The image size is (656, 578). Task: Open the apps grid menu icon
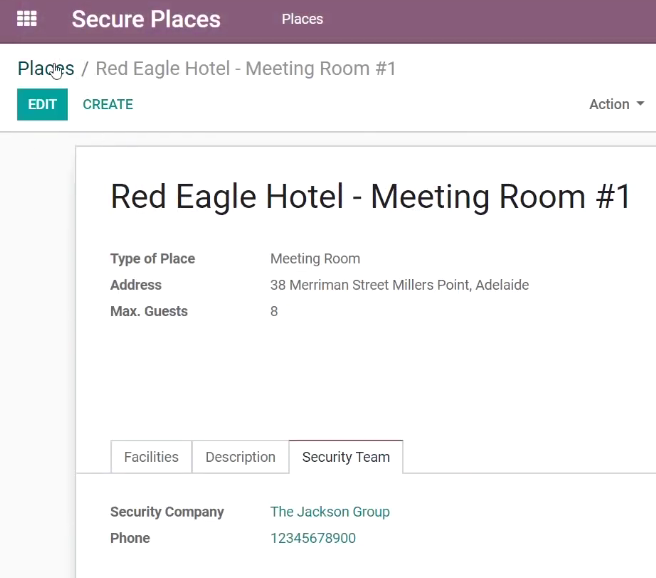(x=27, y=19)
